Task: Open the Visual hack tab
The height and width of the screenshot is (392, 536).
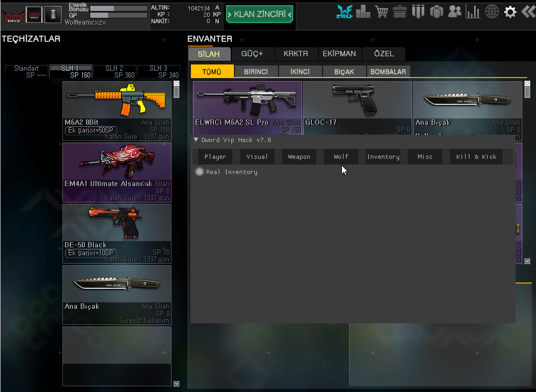Action: (x=257, y=157)
